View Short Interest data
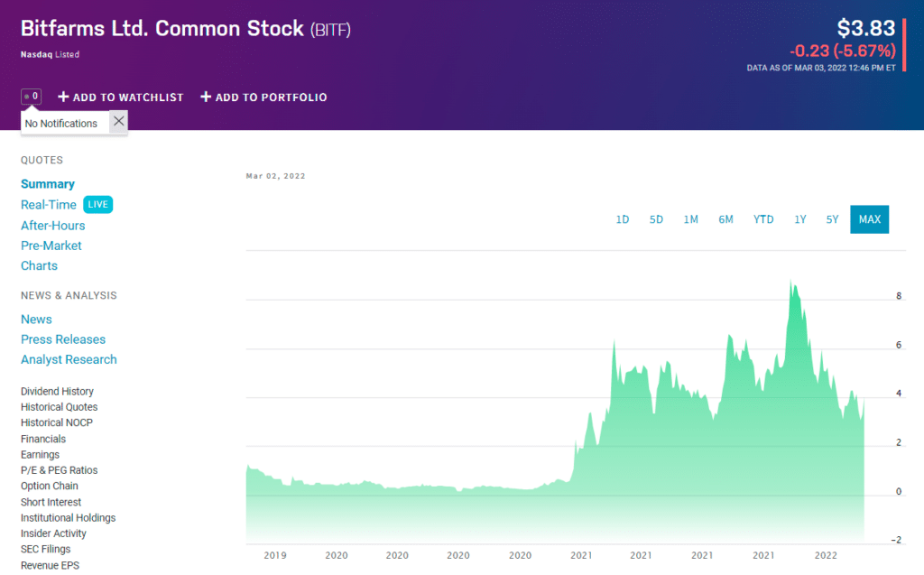 [x=51, y=502]
